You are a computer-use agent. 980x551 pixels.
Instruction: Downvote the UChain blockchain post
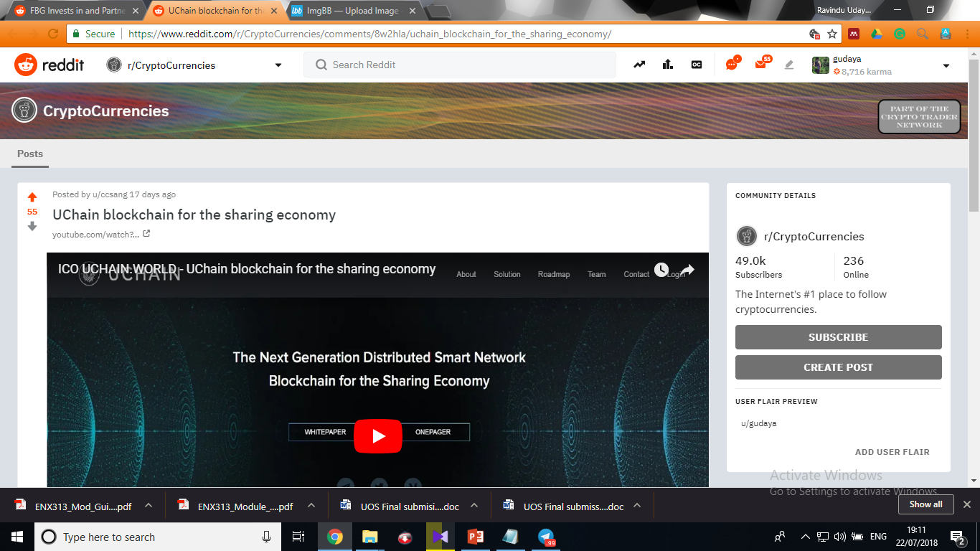[x=32, y=227]
